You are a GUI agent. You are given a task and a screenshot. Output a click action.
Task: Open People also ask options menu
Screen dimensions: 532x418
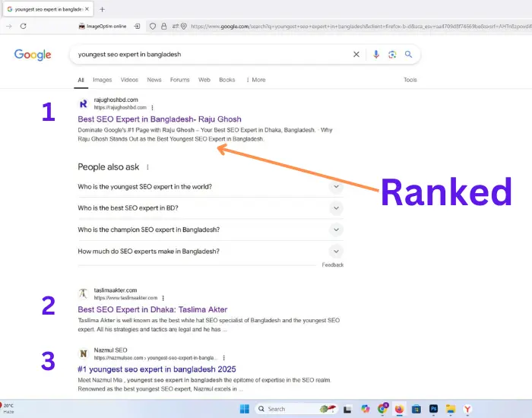click(147, 167)
